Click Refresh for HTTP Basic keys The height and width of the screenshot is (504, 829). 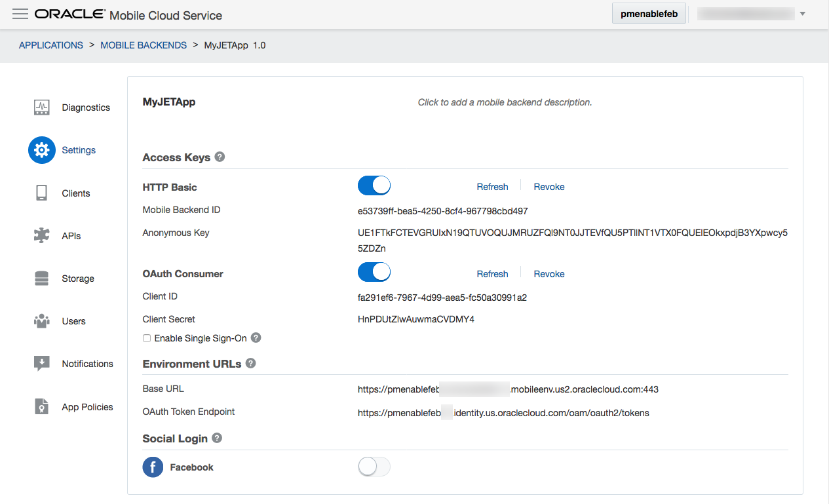coord(492,187)
